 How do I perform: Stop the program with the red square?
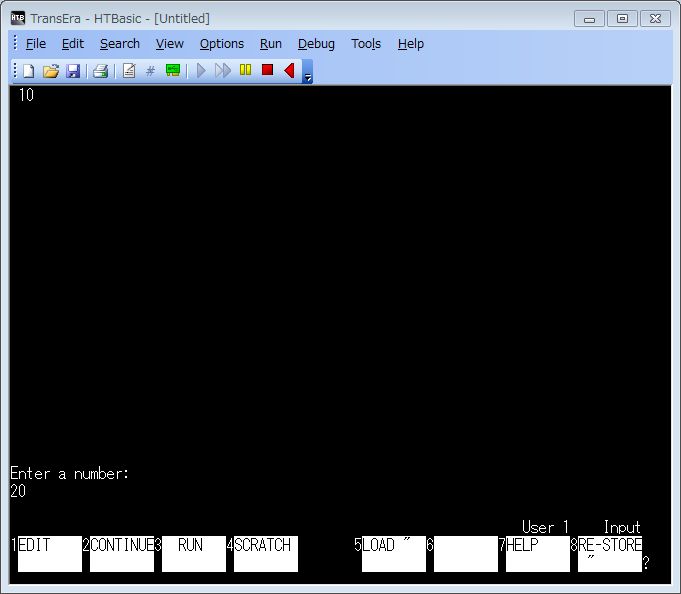pyautogui.click(x=268, y=69)
